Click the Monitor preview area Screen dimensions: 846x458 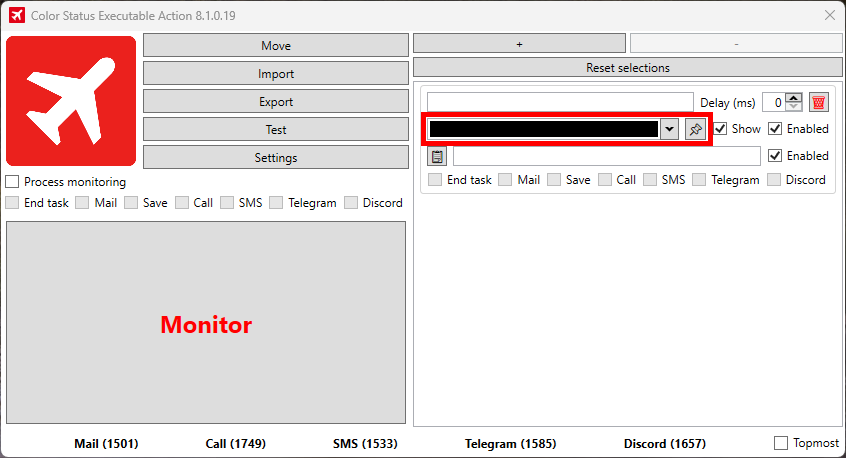coord(206,323)
